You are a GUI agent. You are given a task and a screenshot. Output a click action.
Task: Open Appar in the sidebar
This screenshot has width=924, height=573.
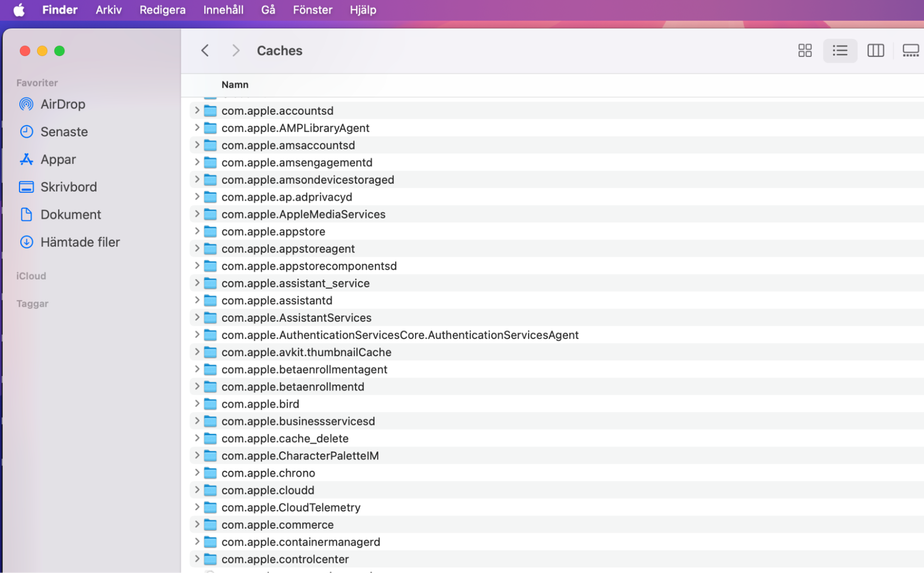pyautogui.click(x=47, y=160)
